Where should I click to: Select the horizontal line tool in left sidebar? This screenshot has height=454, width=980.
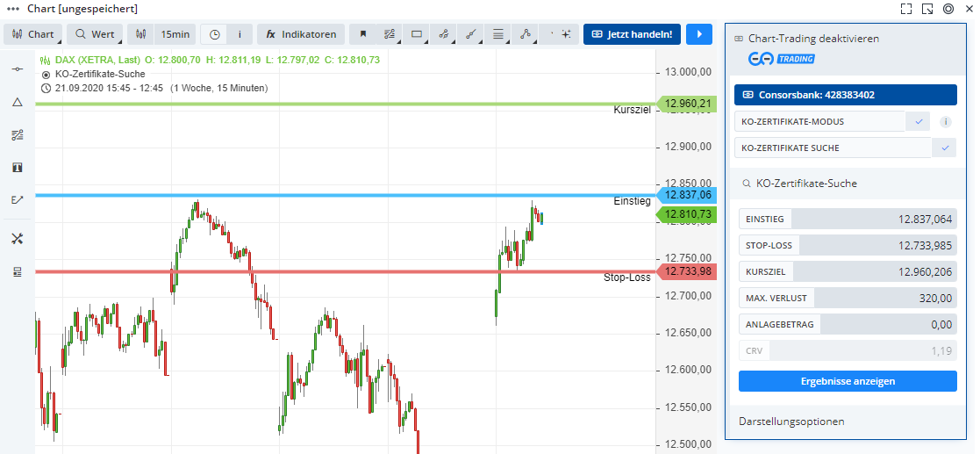pos(18,68)
